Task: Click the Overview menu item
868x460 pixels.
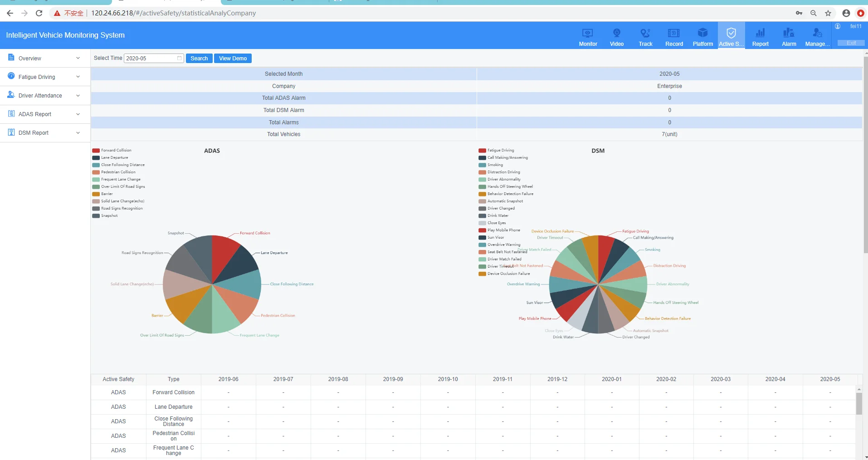Action: (x=29, y=58)
